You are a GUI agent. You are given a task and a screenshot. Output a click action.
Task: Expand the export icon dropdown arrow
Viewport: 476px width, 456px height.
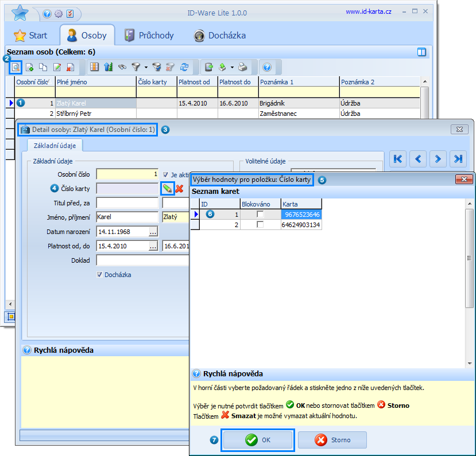click(x=232, y=67)
